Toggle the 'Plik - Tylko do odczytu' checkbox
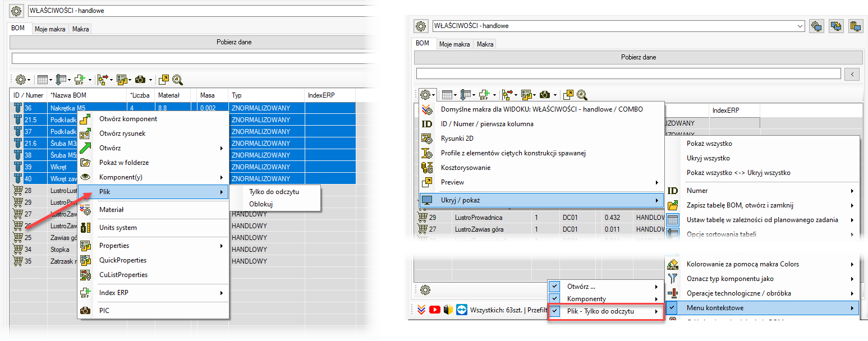This screenshot has width=868, height=341. [554, 311]
